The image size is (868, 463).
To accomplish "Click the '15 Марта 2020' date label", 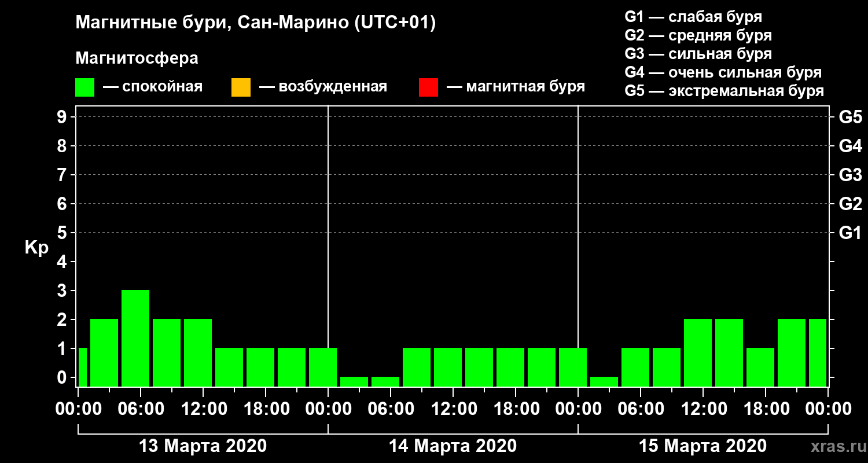I will 703,446.
